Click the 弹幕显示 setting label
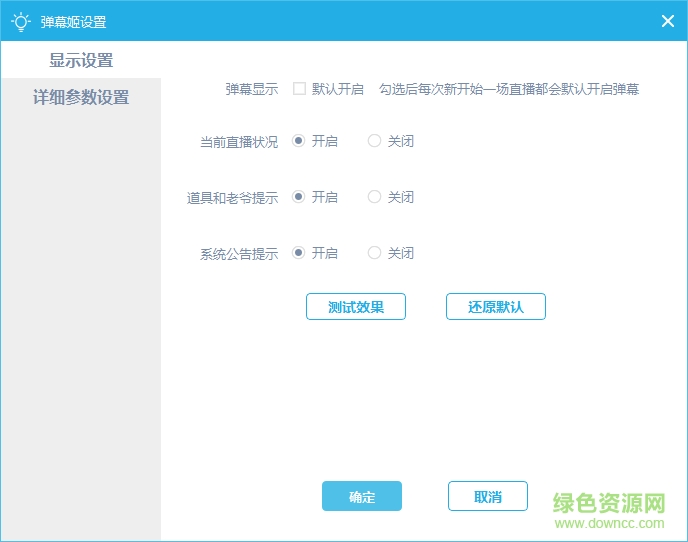This screenshot has height=542, width=688. click(251, 89)
